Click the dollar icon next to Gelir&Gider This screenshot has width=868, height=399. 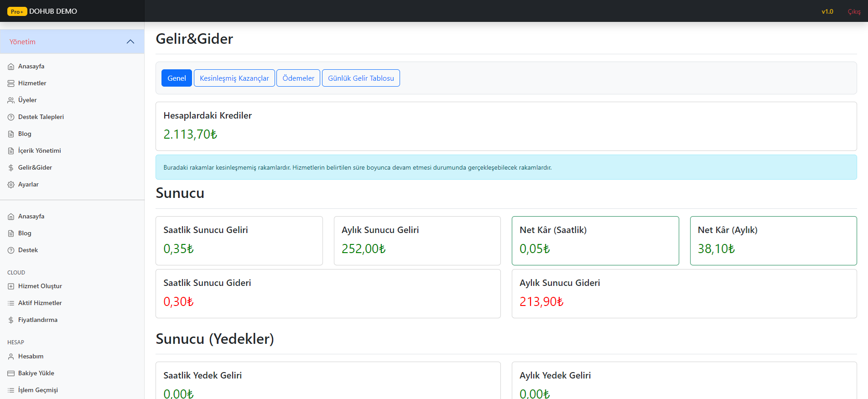click(11, 168)
